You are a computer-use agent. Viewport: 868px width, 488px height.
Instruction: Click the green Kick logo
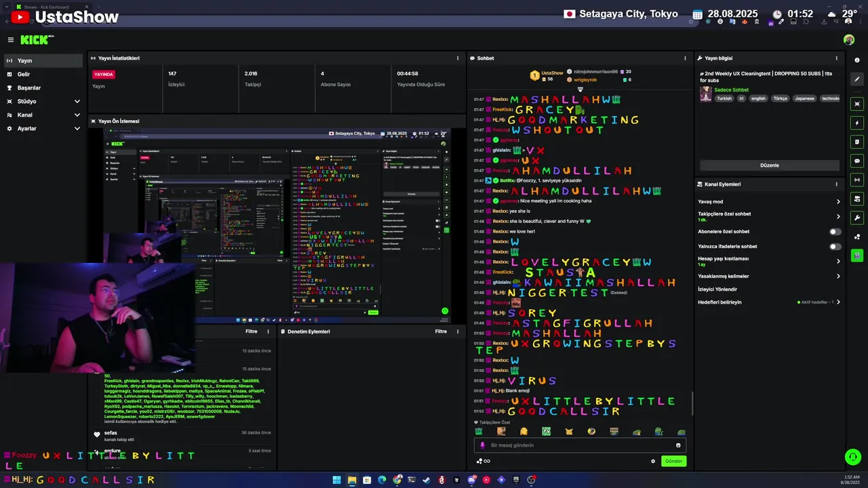[35, 40]
